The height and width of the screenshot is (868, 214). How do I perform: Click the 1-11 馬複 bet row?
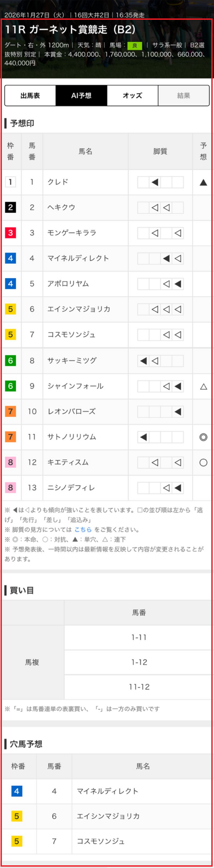pos(139,637)
